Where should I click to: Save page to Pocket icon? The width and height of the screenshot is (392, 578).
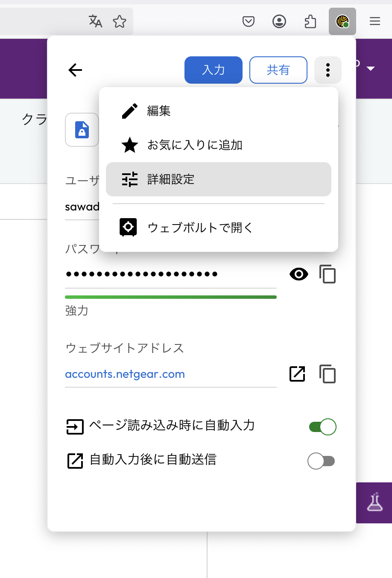pyautogui.click(x=249, y=21)
